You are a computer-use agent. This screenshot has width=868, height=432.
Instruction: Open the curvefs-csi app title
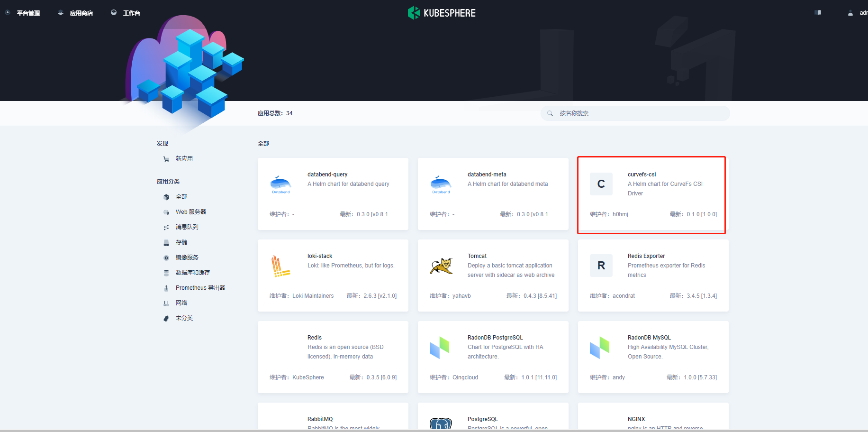click(642, 175)
